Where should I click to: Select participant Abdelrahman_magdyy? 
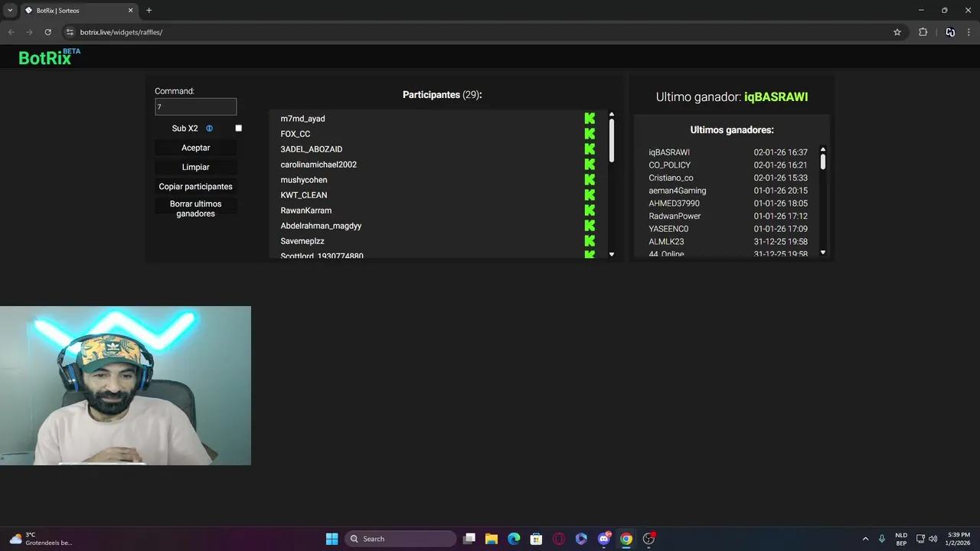point(321,226)
